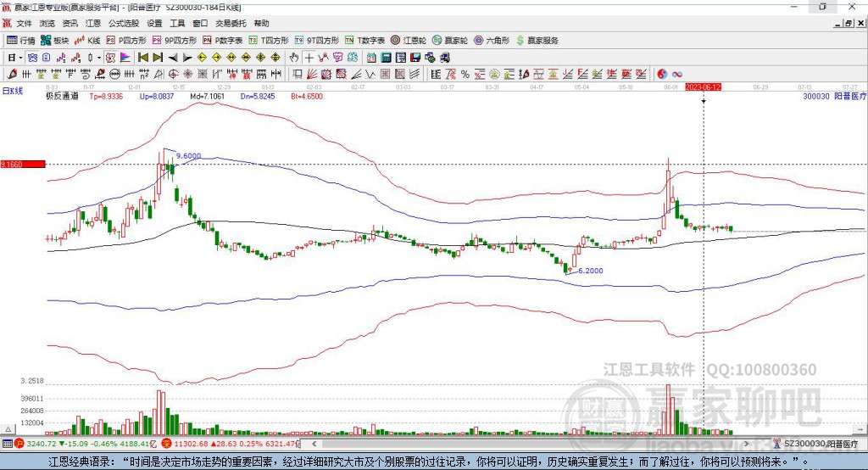Open the T四方形 tool
868x470 pixels.
(x=269, y=41)
